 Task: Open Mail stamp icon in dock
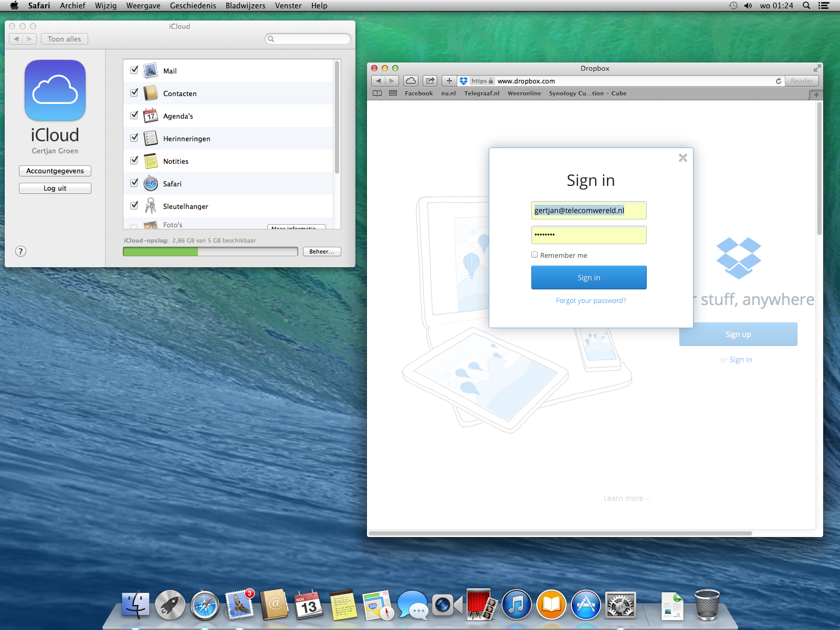[x=239, y=605]
